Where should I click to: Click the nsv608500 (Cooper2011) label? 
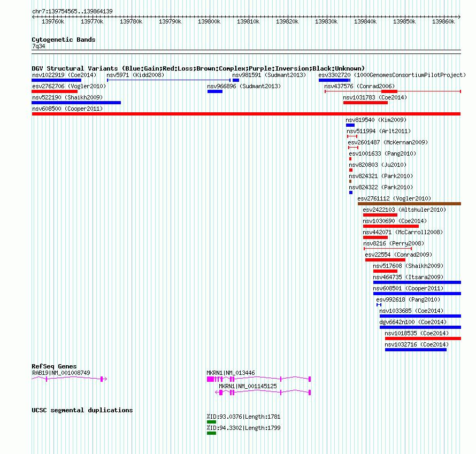pyautogui.click(x=67, y=109)
